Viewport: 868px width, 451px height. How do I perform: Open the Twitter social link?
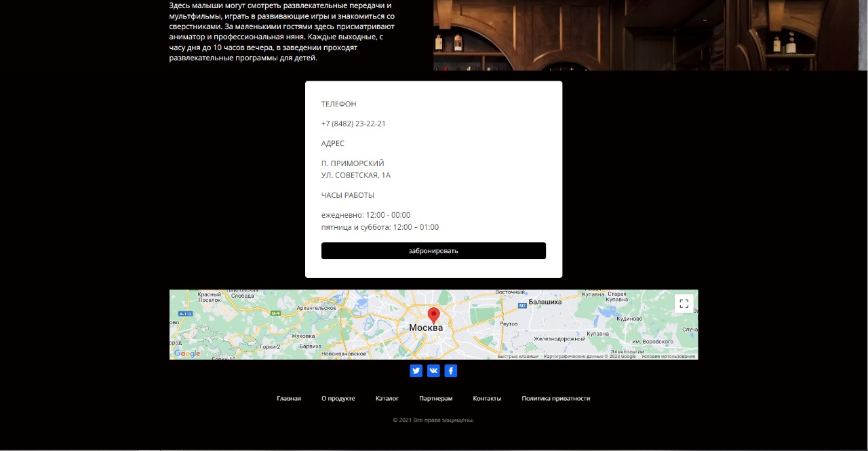[x=416, y=370]
